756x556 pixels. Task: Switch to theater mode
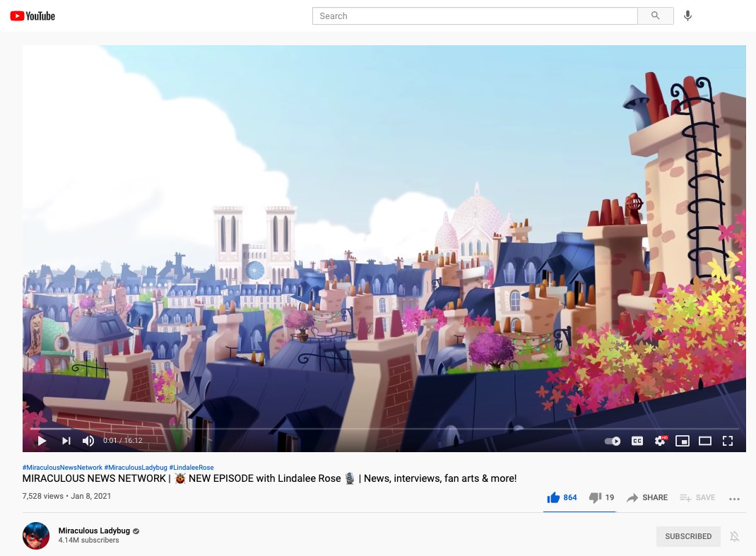pos(705,440)
